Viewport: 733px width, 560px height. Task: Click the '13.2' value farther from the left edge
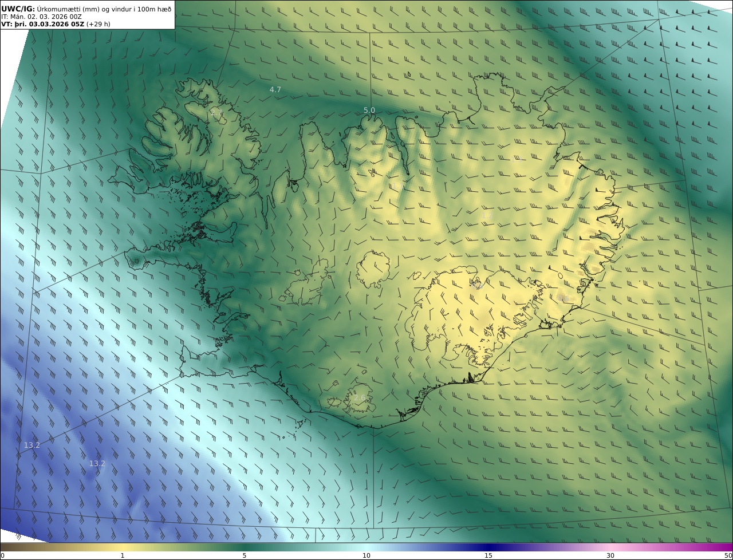tap(97, 463)
